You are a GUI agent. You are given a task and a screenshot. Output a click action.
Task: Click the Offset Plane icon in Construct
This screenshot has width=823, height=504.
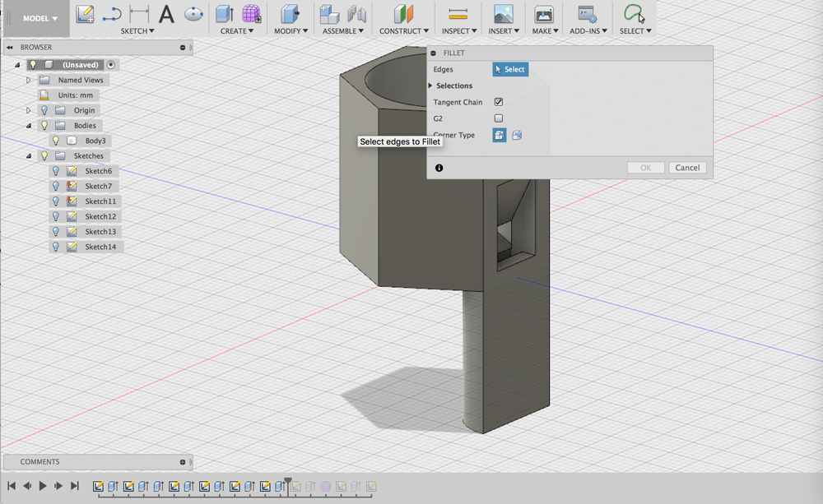click(x=403, y=14)
